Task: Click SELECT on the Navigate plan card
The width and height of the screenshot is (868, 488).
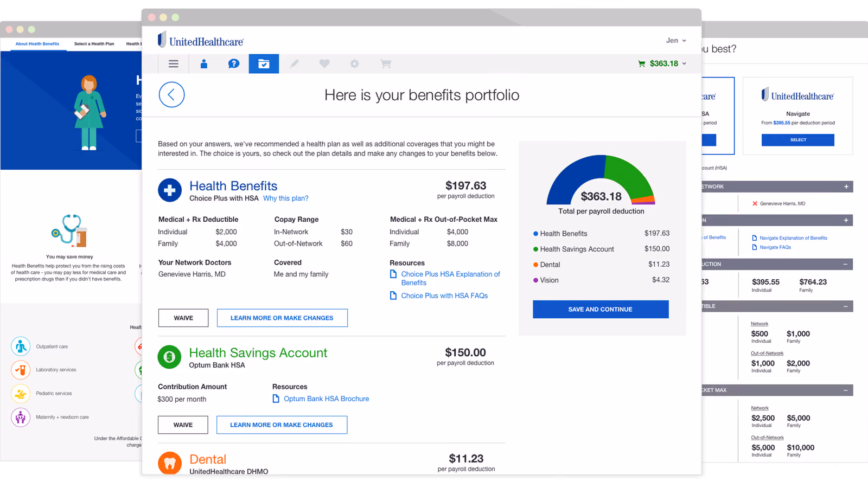Action: [798, 140]
